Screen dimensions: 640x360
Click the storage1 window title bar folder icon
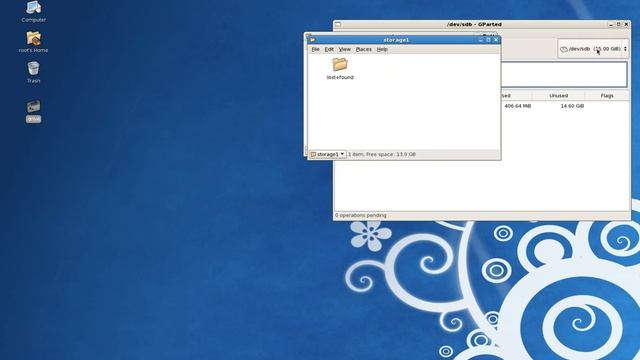pos(313,40)
